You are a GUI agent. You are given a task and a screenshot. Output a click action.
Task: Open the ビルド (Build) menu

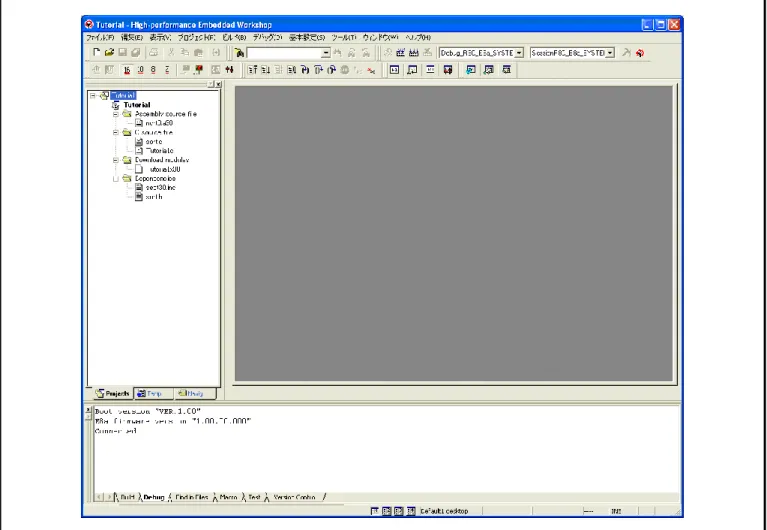tap(234, 38)
